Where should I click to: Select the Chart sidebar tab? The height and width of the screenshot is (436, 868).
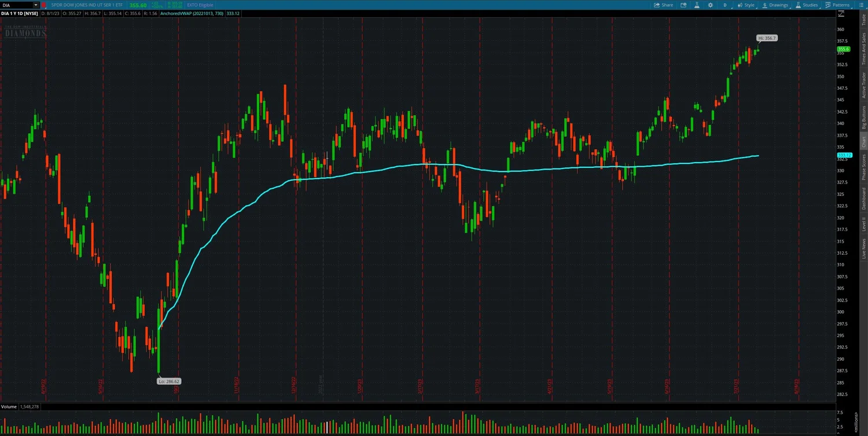click(863, 142)
